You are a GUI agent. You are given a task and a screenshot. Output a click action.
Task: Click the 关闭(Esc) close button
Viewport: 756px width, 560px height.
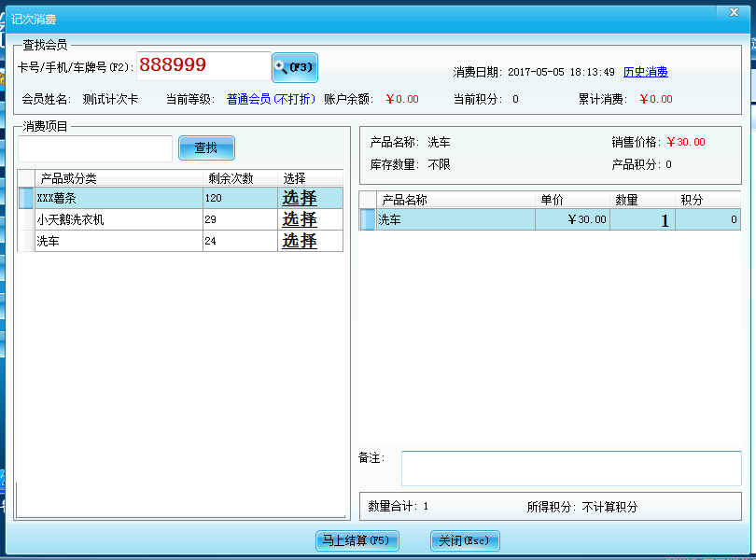pyautogui.click(x=464, y=539)
